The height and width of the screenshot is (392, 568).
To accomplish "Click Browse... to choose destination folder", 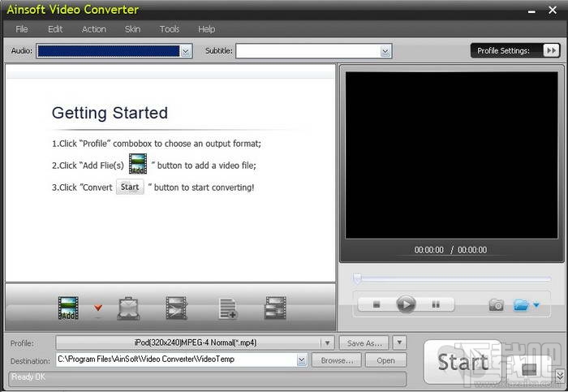I will pos(337,360).
